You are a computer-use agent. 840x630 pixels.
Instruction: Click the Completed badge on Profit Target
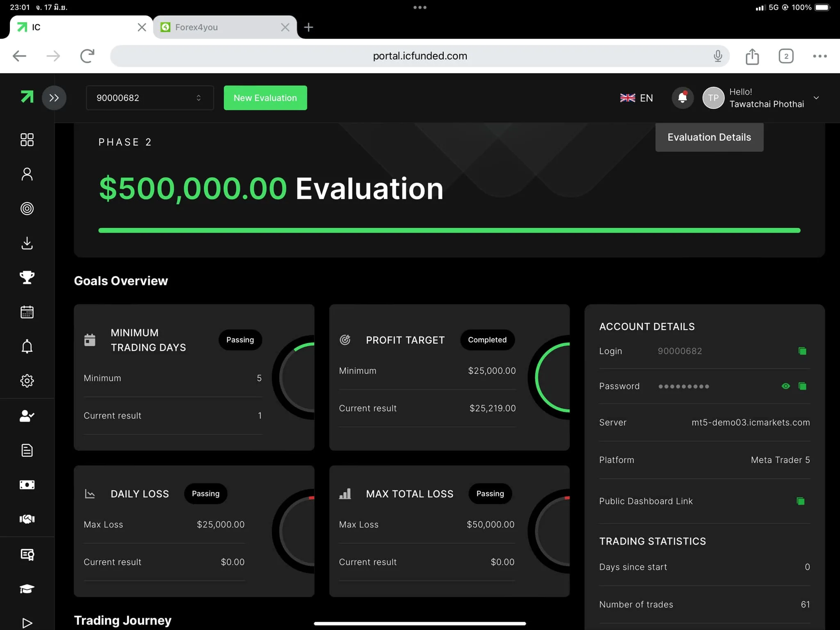[487, 340]
